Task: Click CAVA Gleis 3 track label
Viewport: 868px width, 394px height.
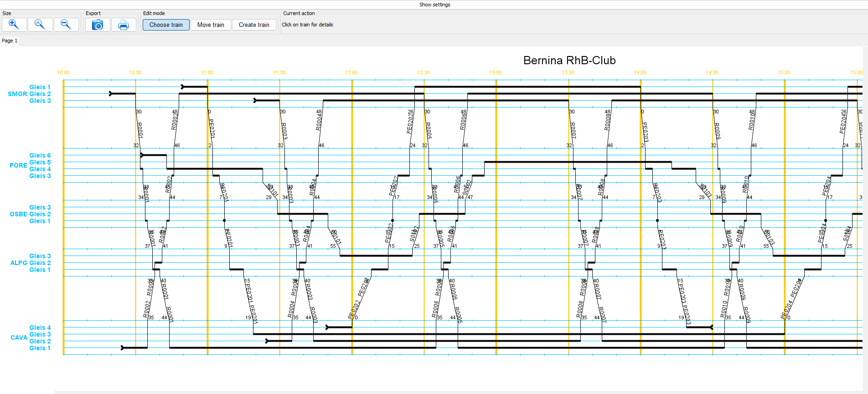Action: pyautogui.click(x=40, y=334)
